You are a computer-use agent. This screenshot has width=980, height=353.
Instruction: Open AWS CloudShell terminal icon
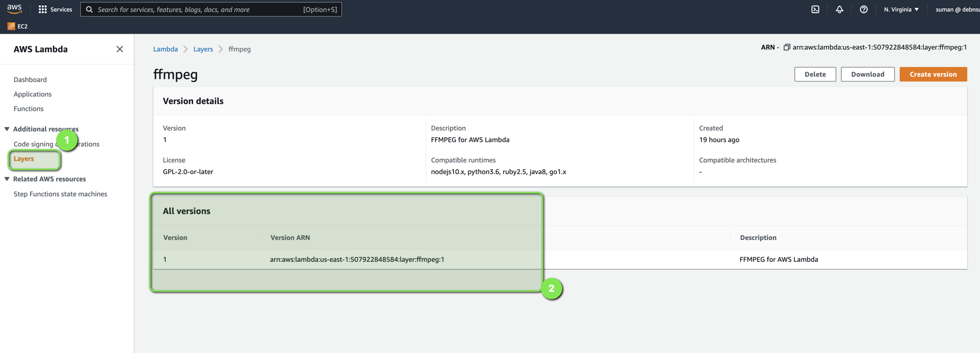pos(815,9)
